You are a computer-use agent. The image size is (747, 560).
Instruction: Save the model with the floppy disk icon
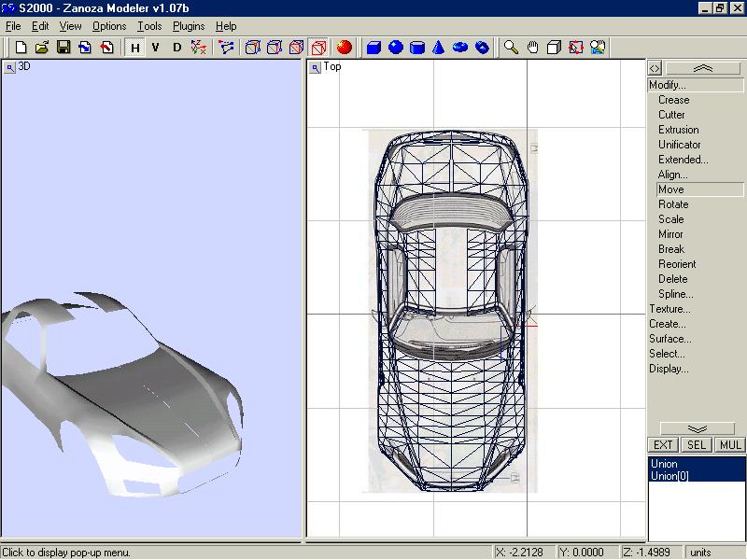tap(63, 47)
